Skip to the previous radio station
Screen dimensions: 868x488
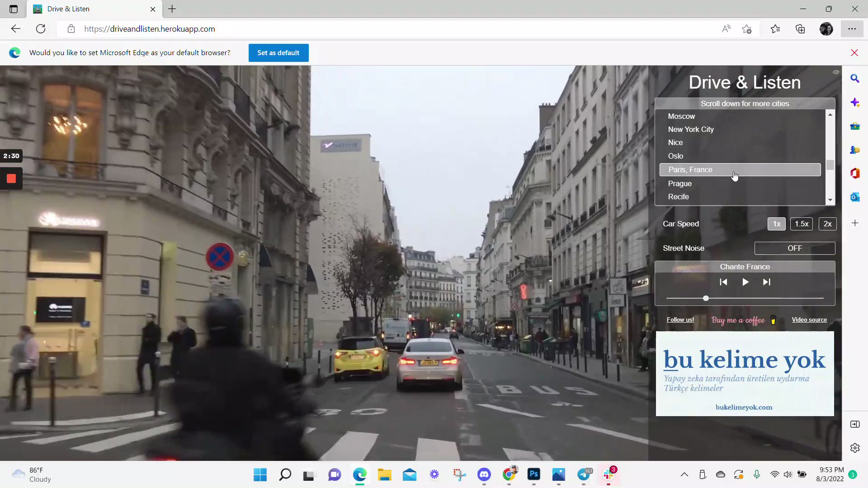coord(723,282)
